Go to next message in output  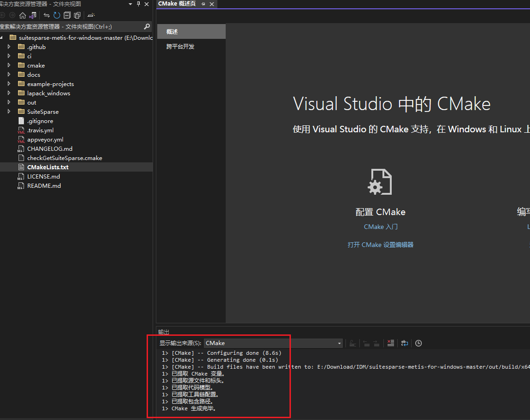(376, 343)
